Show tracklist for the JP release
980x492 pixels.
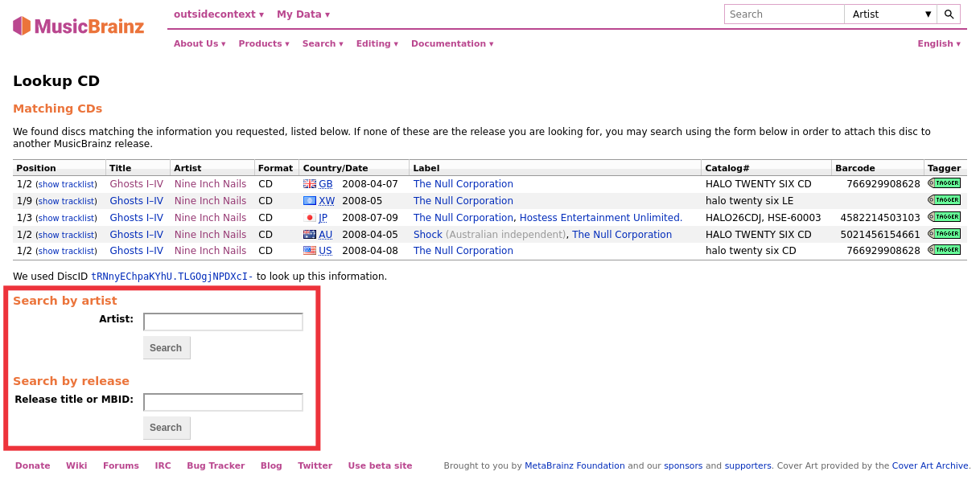tap(67, 218)
